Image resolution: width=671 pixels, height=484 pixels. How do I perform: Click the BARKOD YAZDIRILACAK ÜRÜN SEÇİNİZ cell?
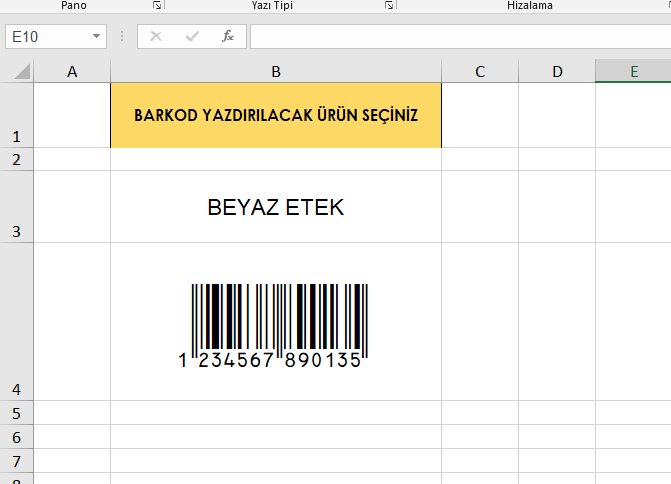coord(276,116)
